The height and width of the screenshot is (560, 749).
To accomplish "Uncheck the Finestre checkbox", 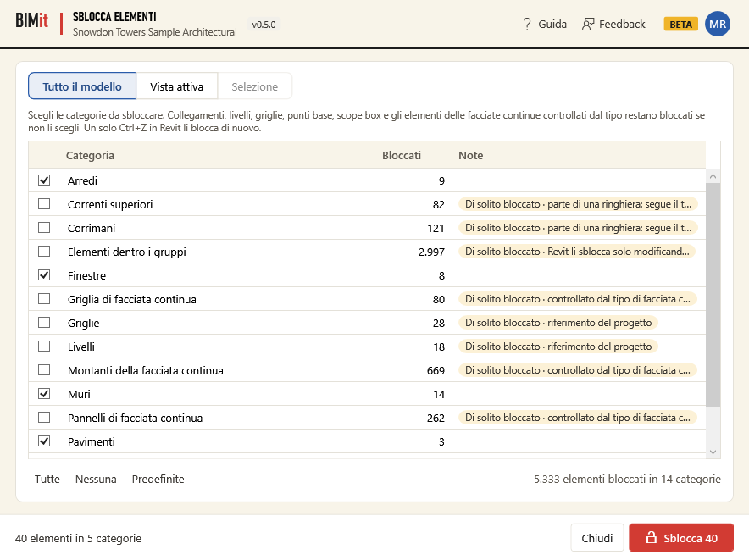I will (44, 275).
